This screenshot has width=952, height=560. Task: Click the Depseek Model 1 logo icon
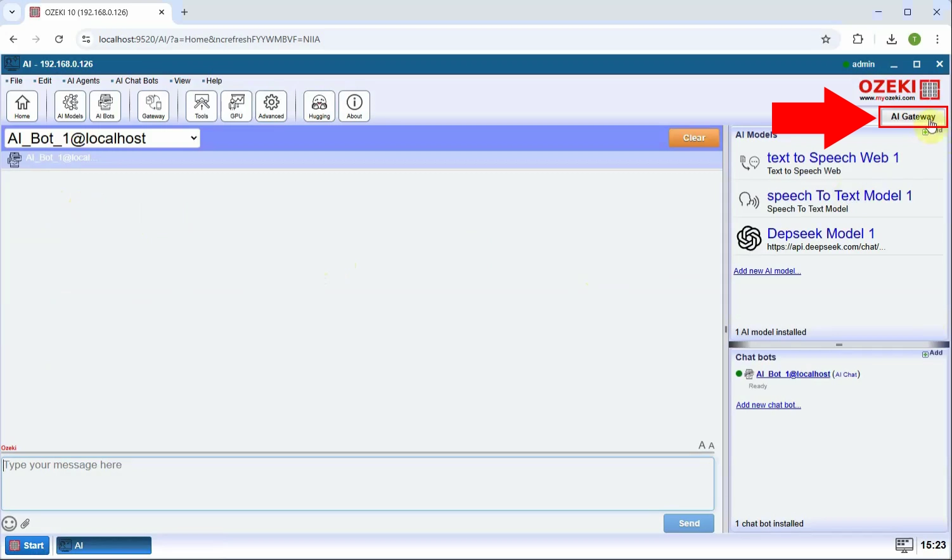point(749,239)
